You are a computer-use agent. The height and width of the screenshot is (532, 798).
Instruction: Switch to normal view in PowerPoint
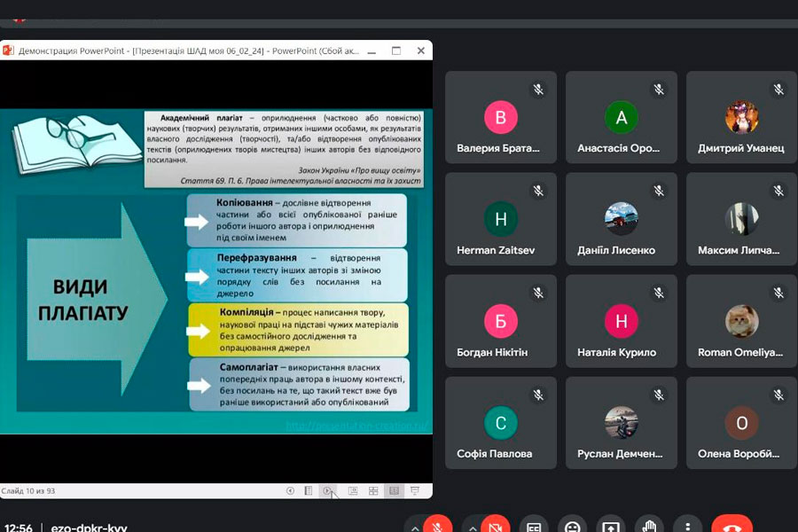353,490
